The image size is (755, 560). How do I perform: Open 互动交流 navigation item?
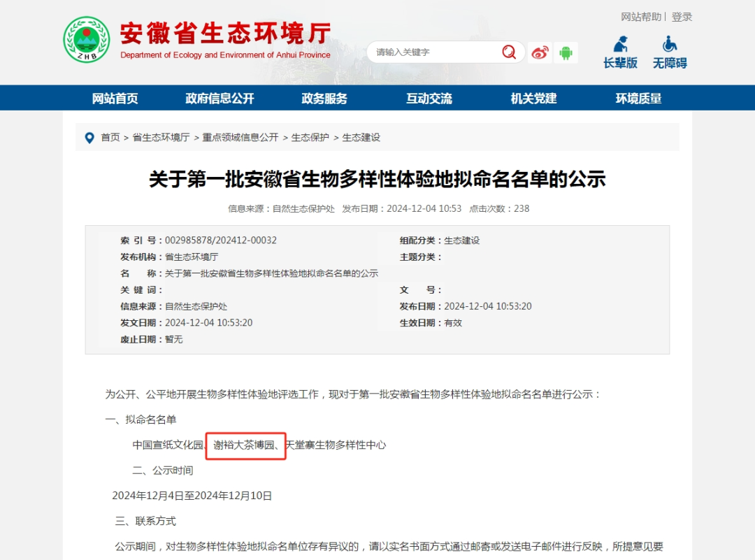coord(429,99)
